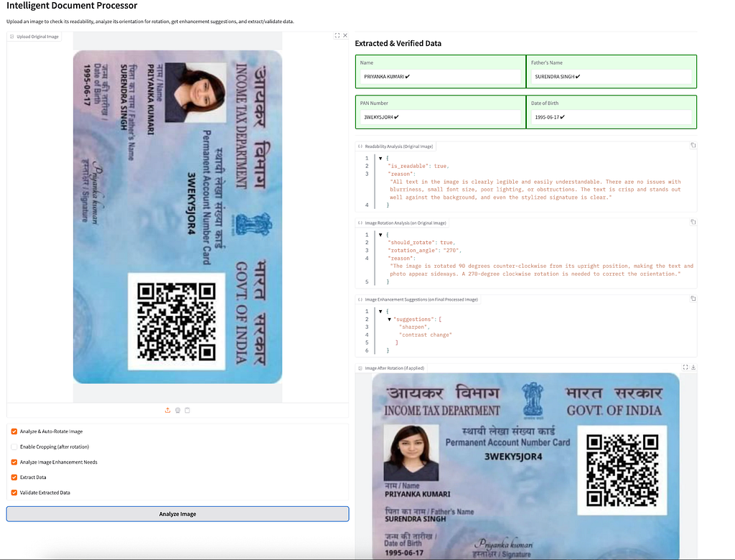Click into the Name field showing PRIYANKA KUMARI
The width and height of the screenshot is (735, 560).
point(440,76)
